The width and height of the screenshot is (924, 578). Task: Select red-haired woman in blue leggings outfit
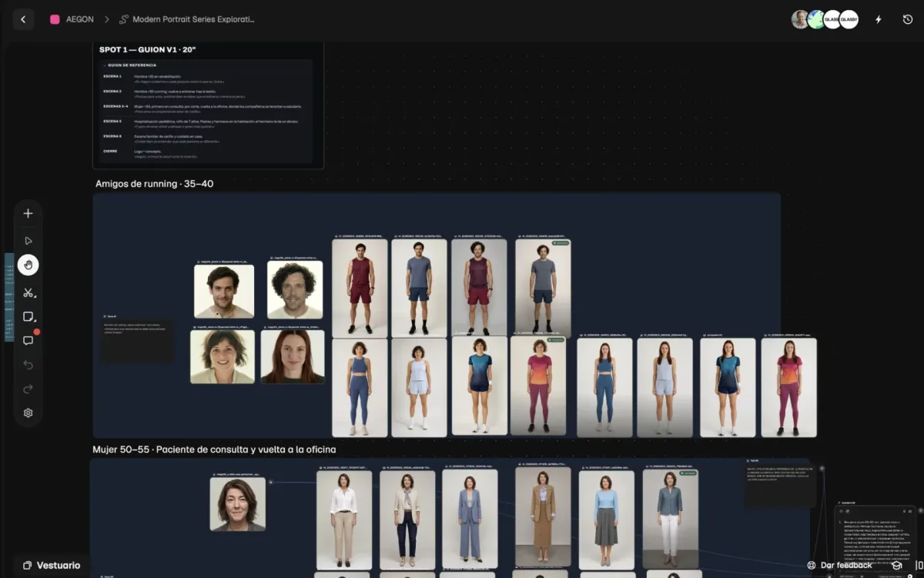pyautogui.click(x=604, y=387)
